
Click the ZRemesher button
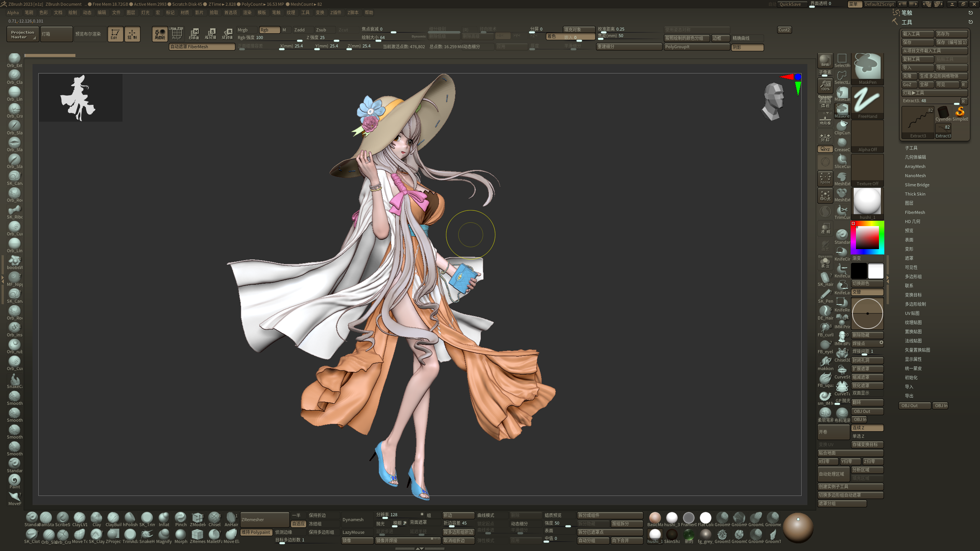[x=264, y=520]
